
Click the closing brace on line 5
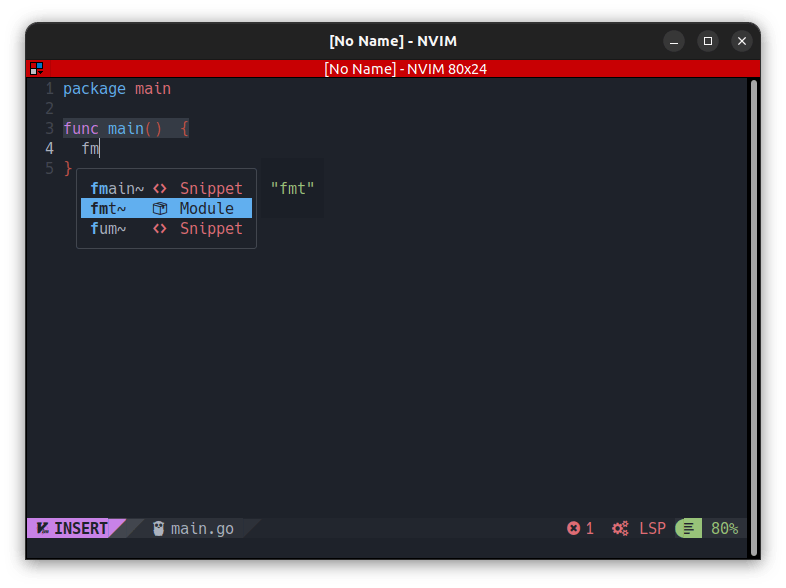coord(68,168)
